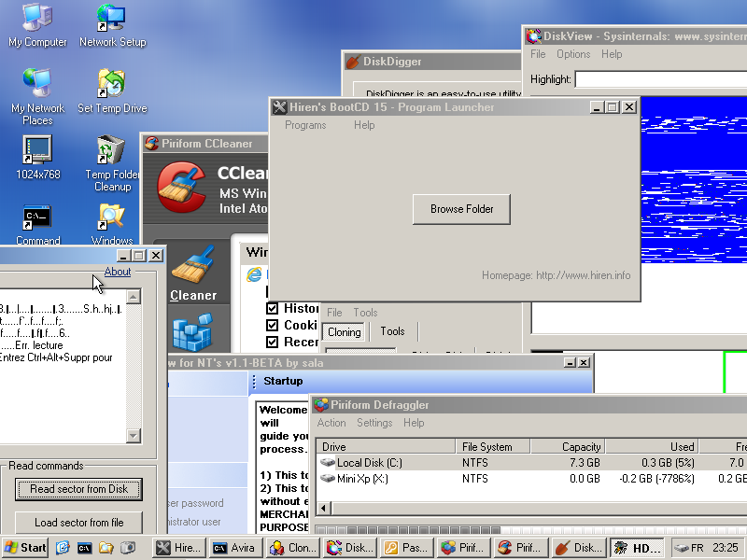This screenshot has width=747, height=560.
Task: Click the Cleaner brush icon in CCleaner sidebar
Action: [x=193, y=265]
